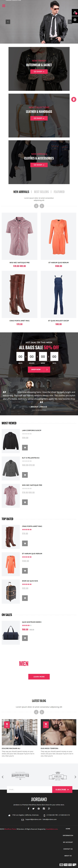Viewport: 78px width, 868px height.
Task: Click the red scroll-to-top arrow button
Action: 74,99
